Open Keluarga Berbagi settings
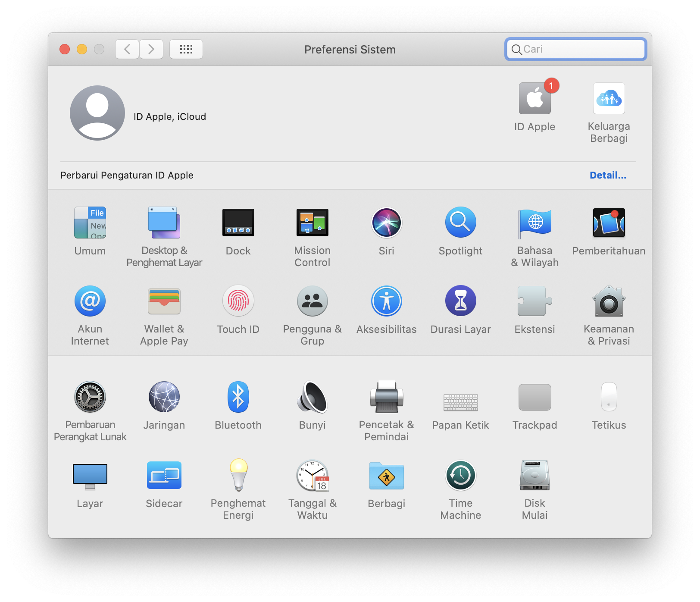Screen dimensions: 700x602 tap(609, 99)
